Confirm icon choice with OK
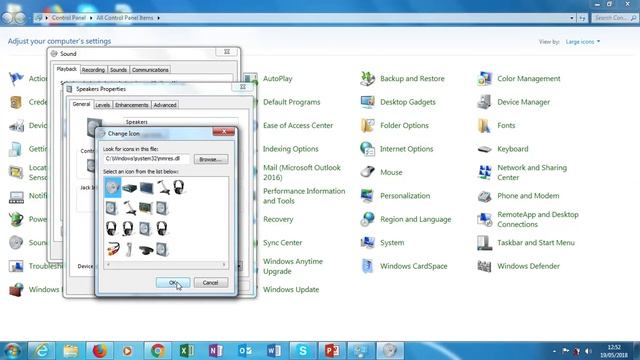The width and height of the screenshot is (640, 360). pos(173,282)
